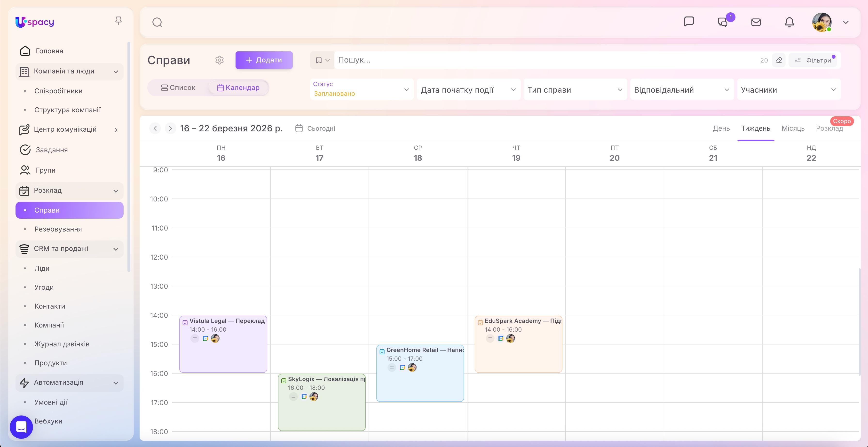868x447 pixels.
Task: Open settings gear next to Справи title
Action: pos(219,60)
